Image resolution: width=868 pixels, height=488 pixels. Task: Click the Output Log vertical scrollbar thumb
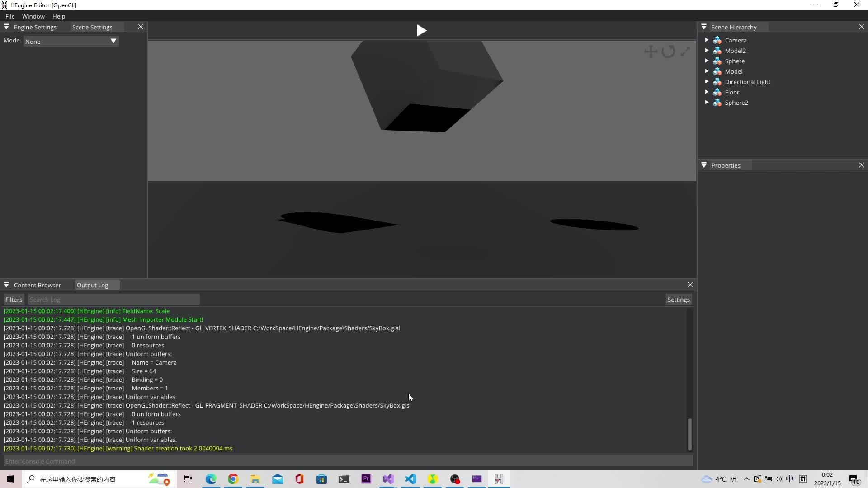(689, 434)
